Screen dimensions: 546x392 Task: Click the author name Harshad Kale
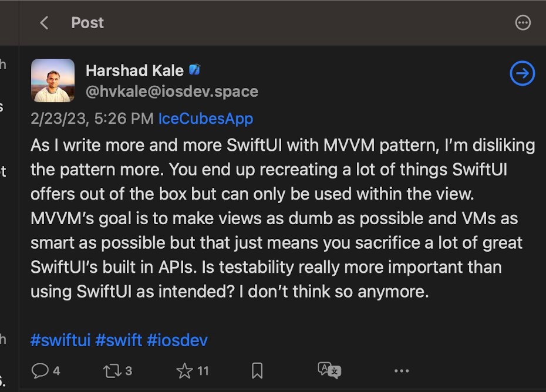coord(134,71)
